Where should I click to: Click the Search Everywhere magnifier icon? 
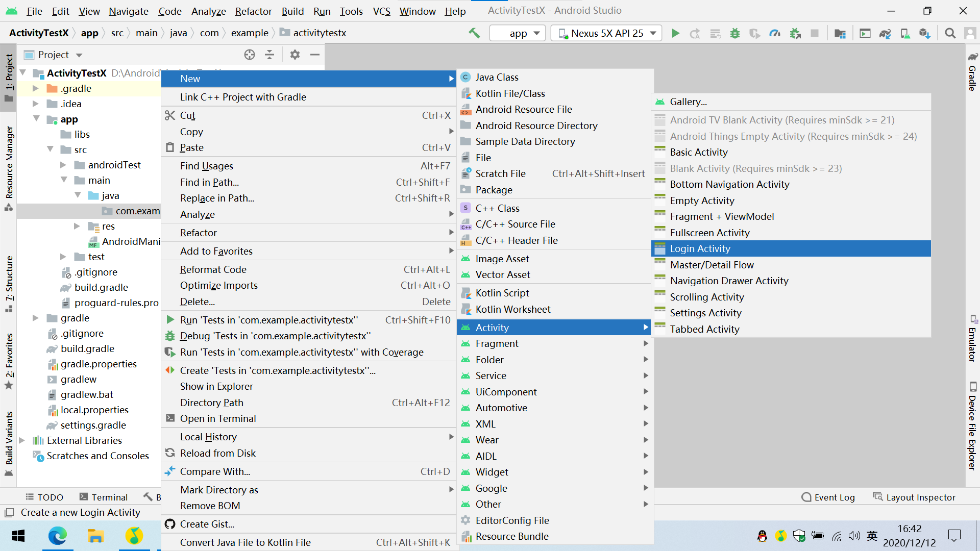tap(950, 33)
